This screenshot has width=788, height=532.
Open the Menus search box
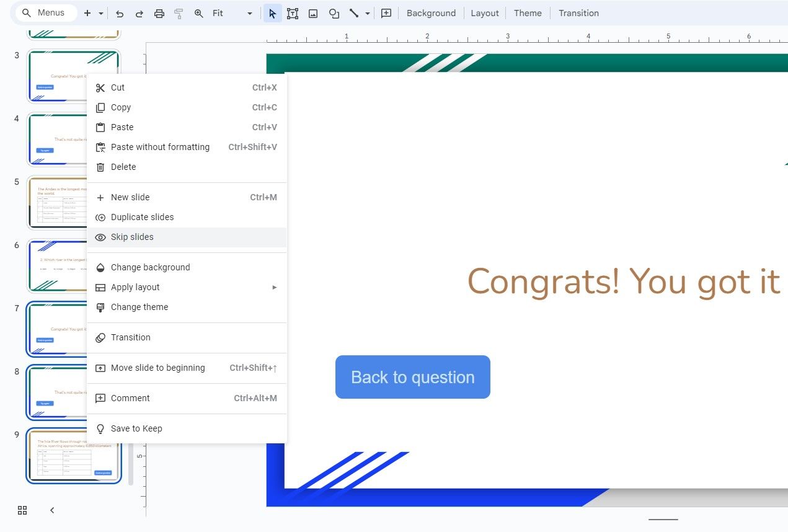pos(45,13)
